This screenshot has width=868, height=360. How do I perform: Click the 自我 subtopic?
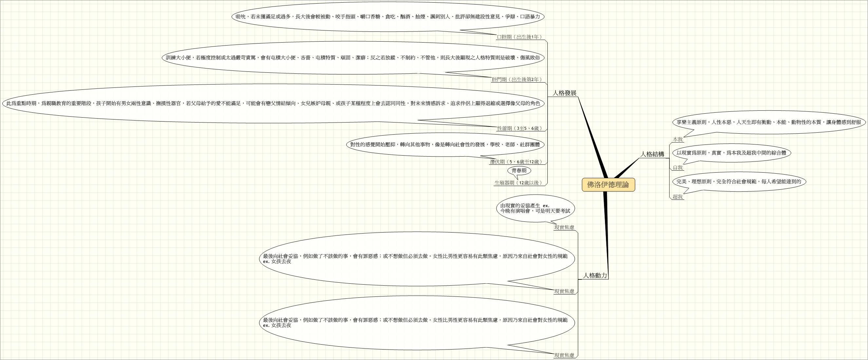click(x=678, y=167)
